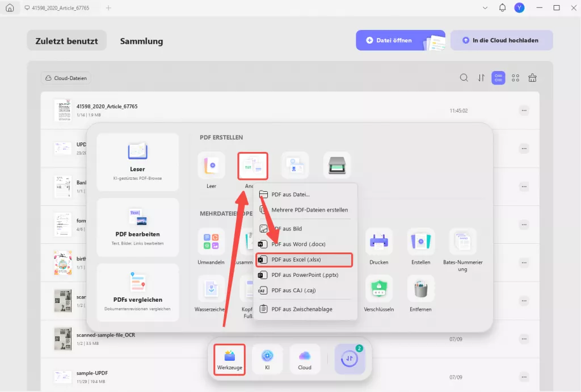Expand the title bar dropdown chevron
Screen dimensions: 581x392
(x=485, y=8)
